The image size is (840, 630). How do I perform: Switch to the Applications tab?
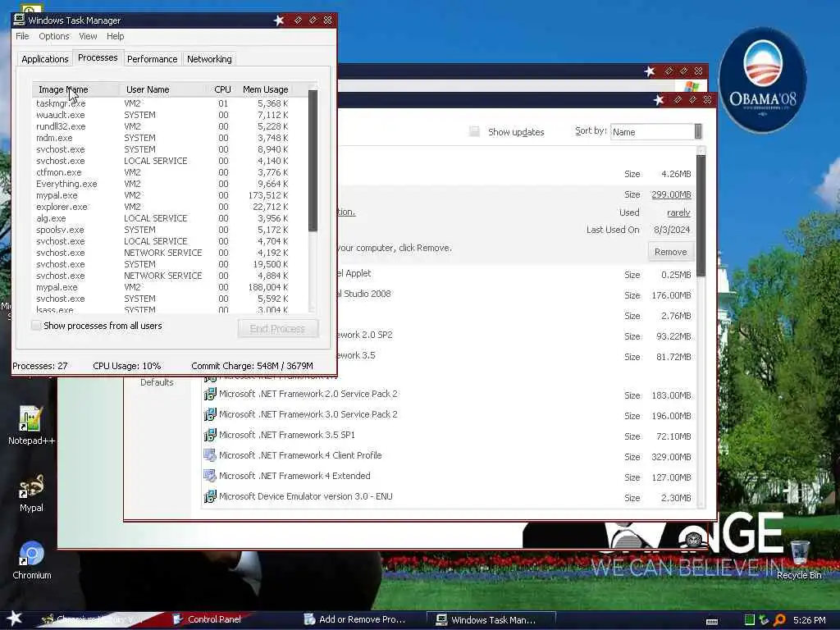click(x=45, y=59)
